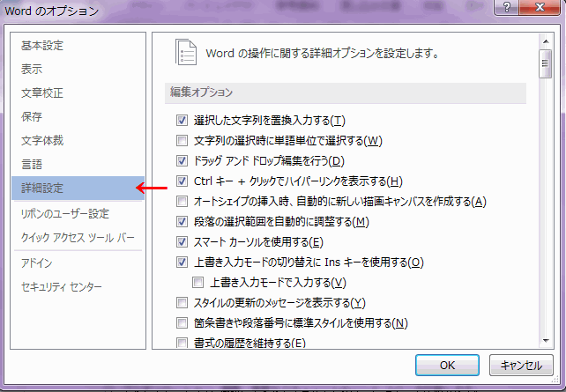Click the OK button
Image resolution: width=566 pixels, height=392 pixels.
(x=447, y=365)
